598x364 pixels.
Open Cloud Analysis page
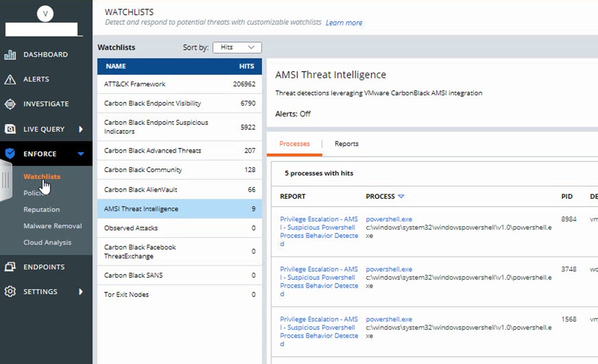[x=47, y=242]
